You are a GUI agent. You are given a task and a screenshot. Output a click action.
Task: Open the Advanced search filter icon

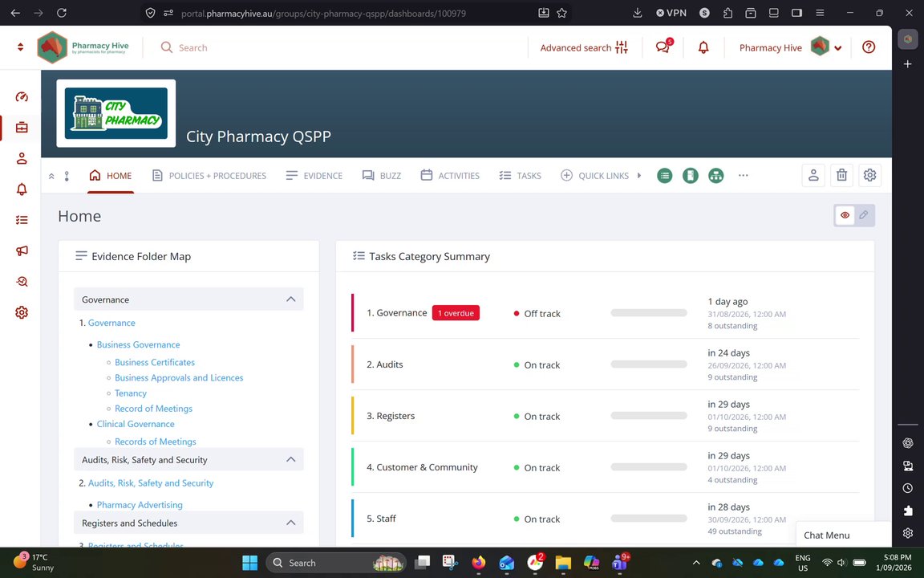[622, 47]
